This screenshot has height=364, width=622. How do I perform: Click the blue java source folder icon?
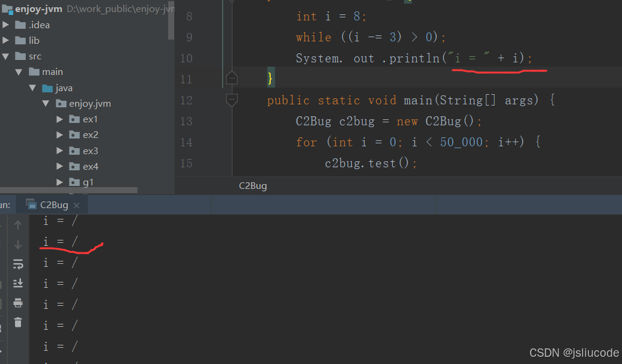(x=47, y=88)
